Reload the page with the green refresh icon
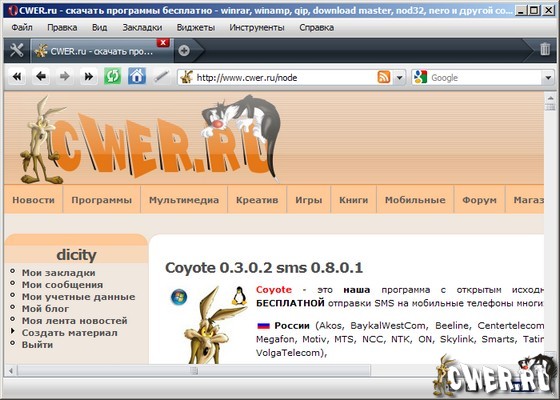 (112, 76)
